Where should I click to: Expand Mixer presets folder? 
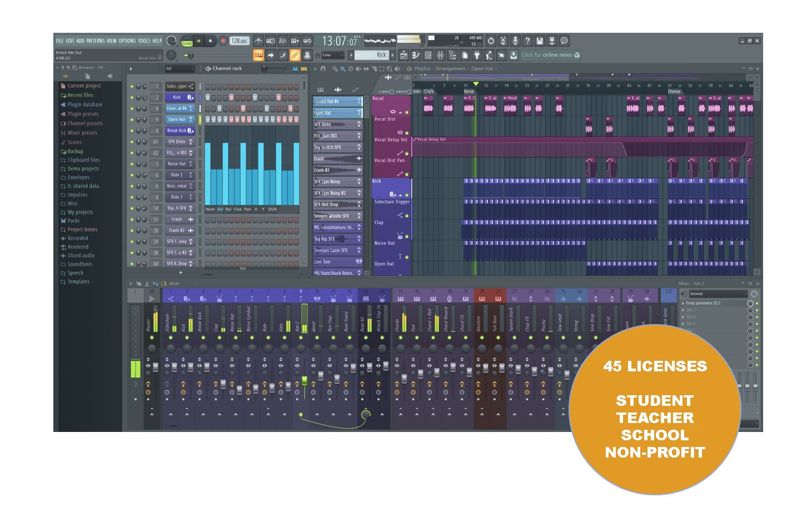pos(78,133)
